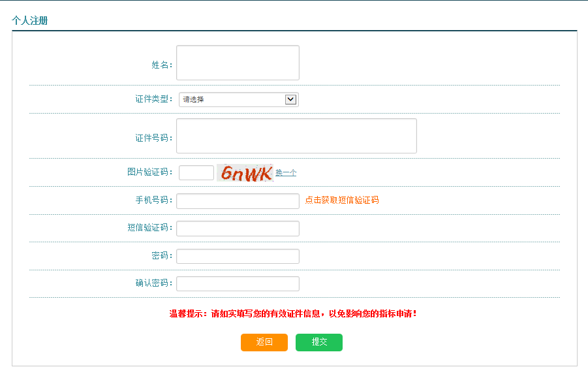Open the 证件类型 请选择 dropdown
Viewport: 588px width, 367px height.
[232, 99]
